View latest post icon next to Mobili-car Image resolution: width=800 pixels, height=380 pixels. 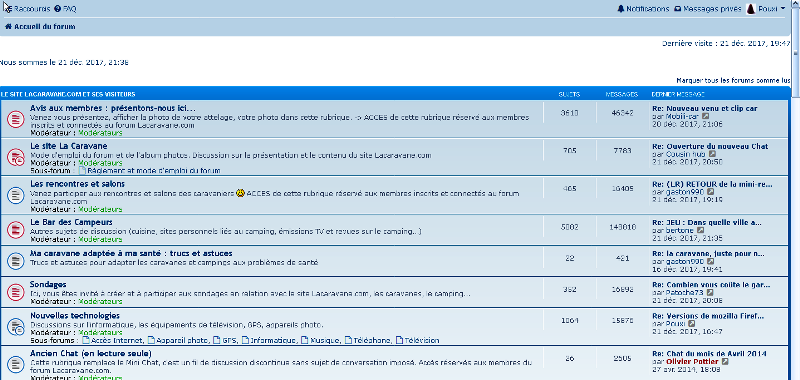click(705, 116)
